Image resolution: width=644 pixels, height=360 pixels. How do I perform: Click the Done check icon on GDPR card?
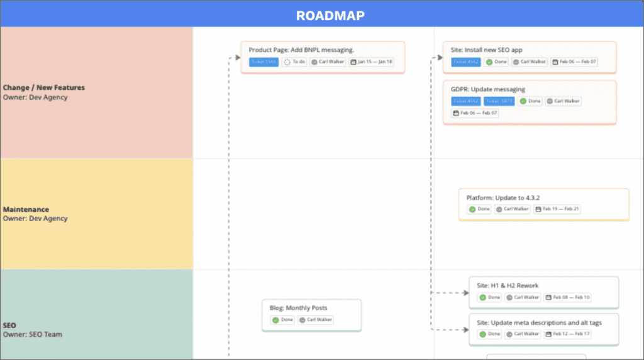(523, 101)
